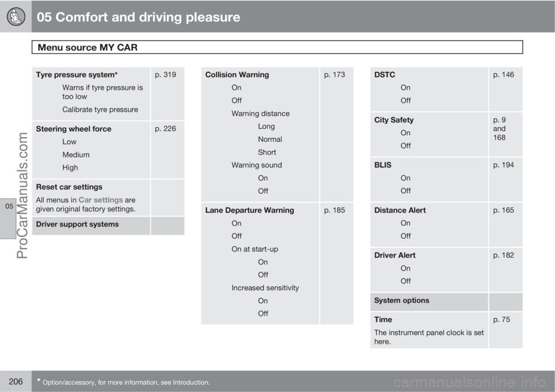This screenshot has width=555, height=392.
Task: Click the highlighted 'Car settings' words
Action: pos(101,199)
